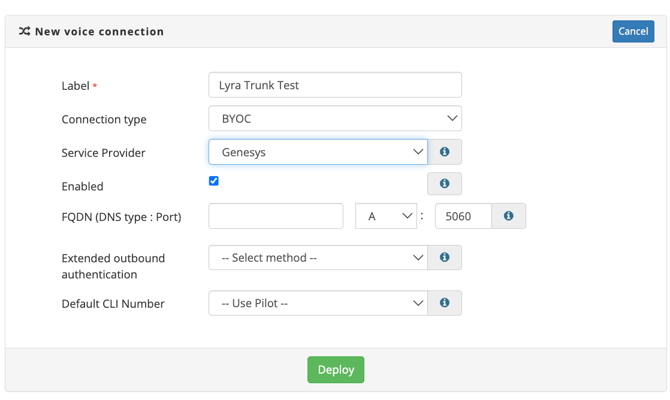
Task: Open info for Extended outbound authentication
Action: tap(445, 258)
